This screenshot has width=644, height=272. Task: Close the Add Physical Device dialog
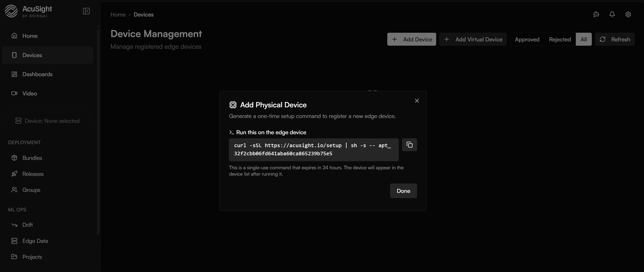pos(417,101)
